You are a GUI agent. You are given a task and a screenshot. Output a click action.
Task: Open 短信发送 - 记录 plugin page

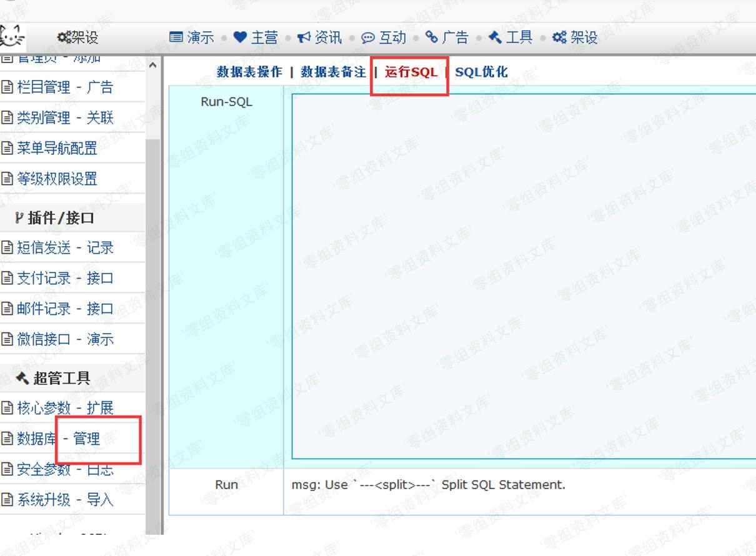65,248
